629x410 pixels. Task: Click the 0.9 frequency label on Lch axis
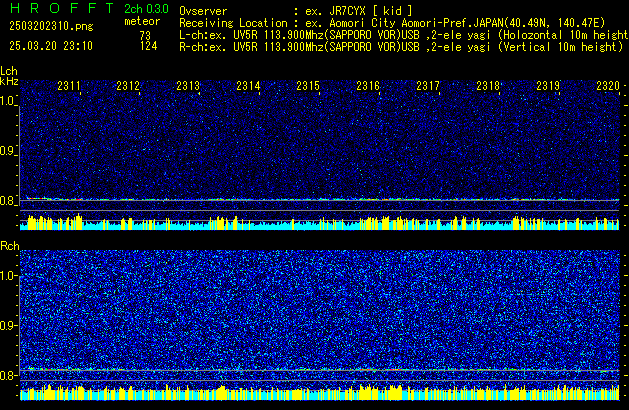point(7,151)
